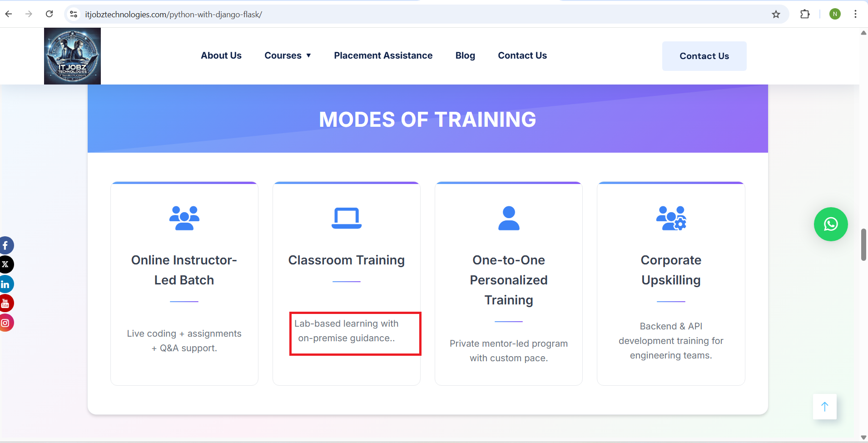Open browser Extensions puzzle icon
This screenshot has width=868, height=443.
804,15
